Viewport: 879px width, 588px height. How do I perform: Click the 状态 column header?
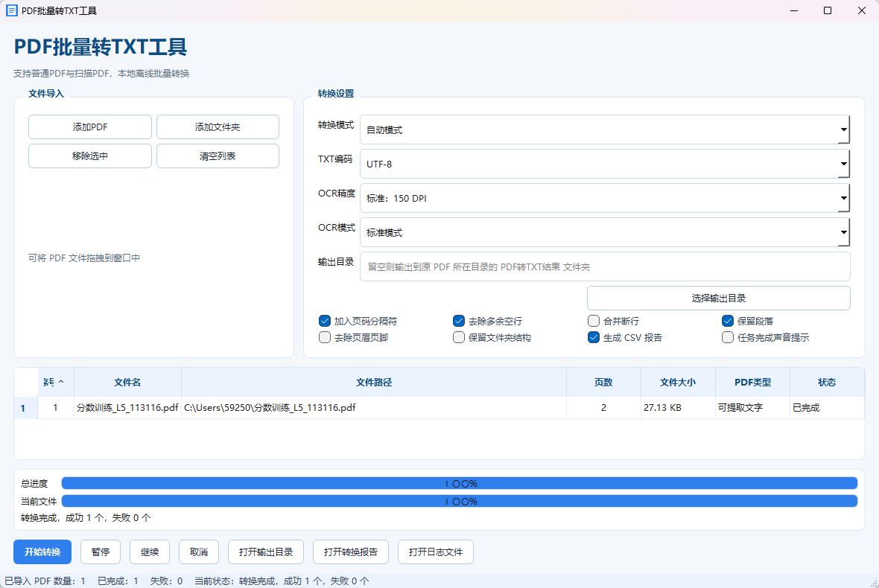(827, 382)
